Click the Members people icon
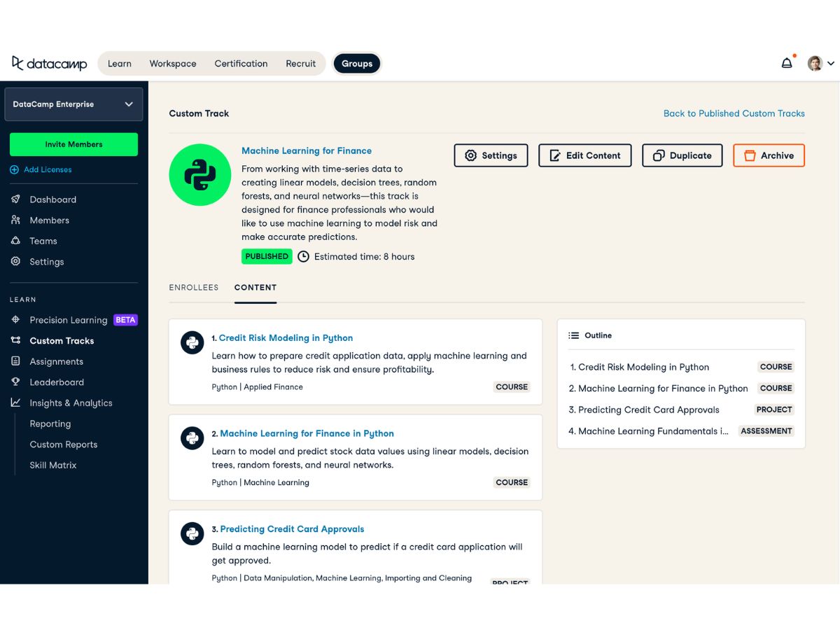The image size is (840, 630). tap(15, 220)
